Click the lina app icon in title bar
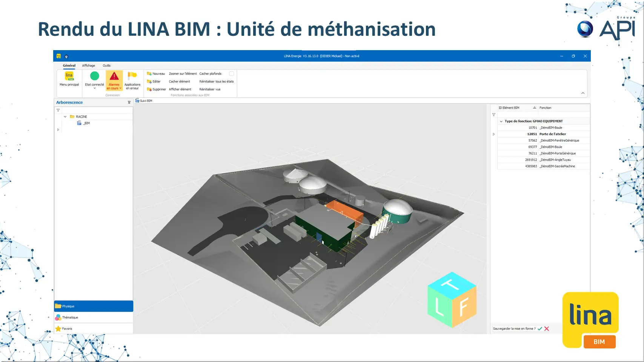The height and width of the screenshot is (362, 644). click(59, 56)
